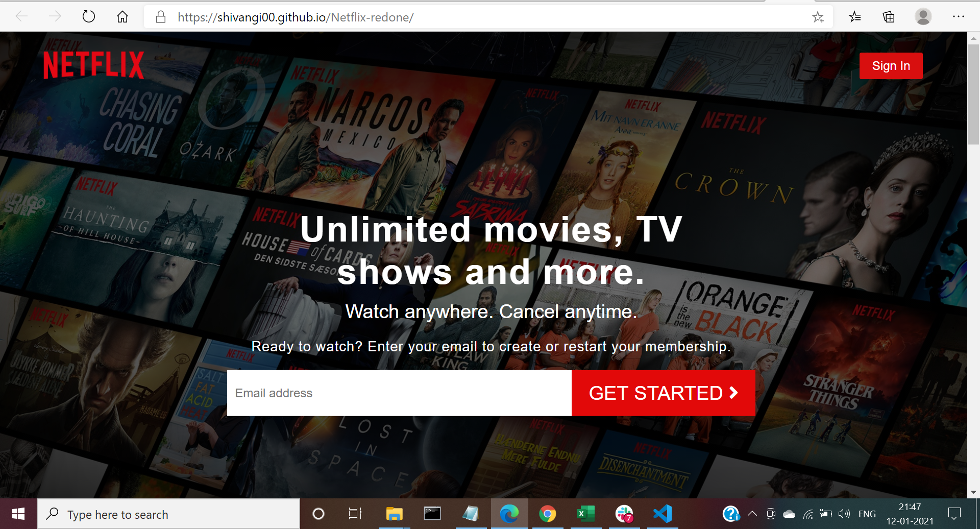Viewport: 980px width, 529px height.
Task: Open Task View on the taskbar
Action: pyautogui.click(x=355, y=514)
